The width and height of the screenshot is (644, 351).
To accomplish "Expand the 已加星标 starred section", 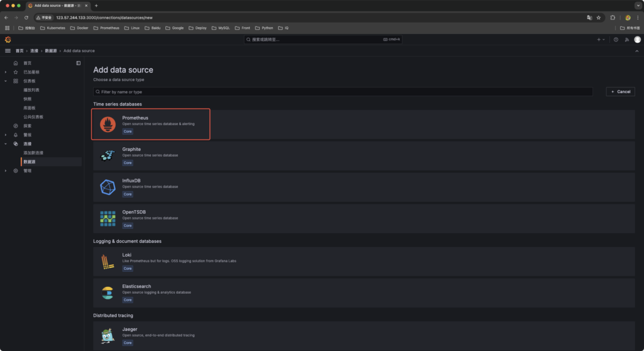I will (6, 72).
